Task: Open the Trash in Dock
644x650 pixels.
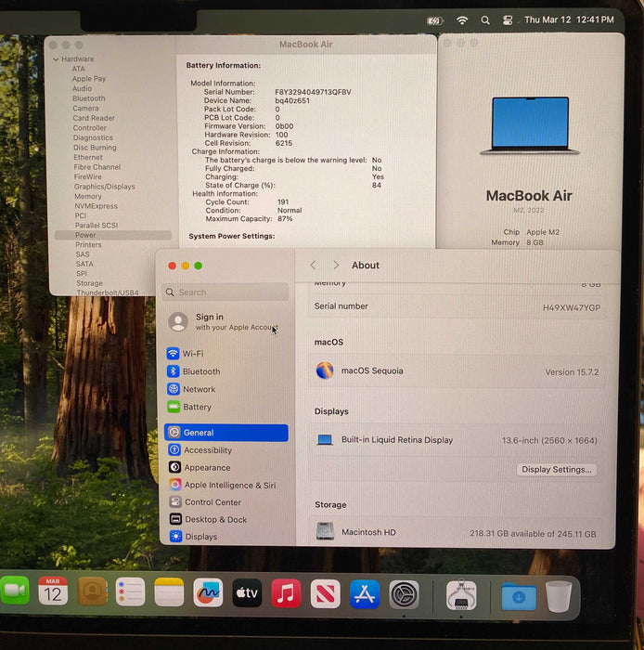Action: tap(559, 596)
